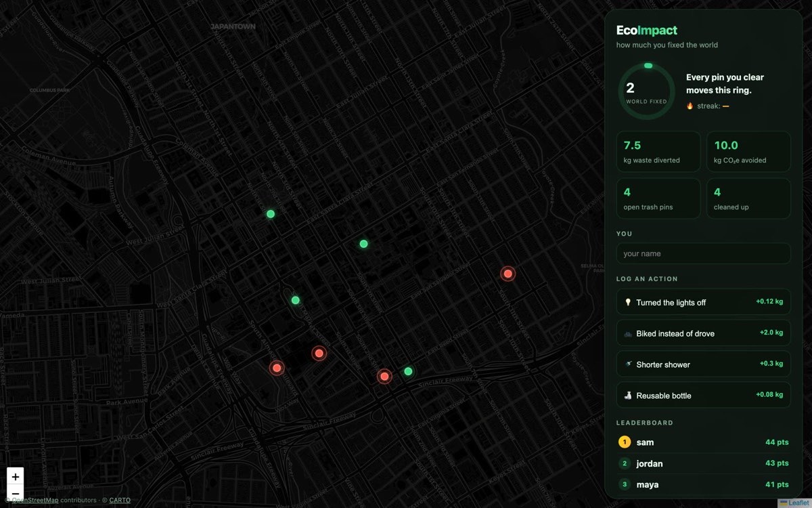The height and width of the screenshot is (508, 812).
Task: Click the open trash pins stat card
Action: coord(658,198)
